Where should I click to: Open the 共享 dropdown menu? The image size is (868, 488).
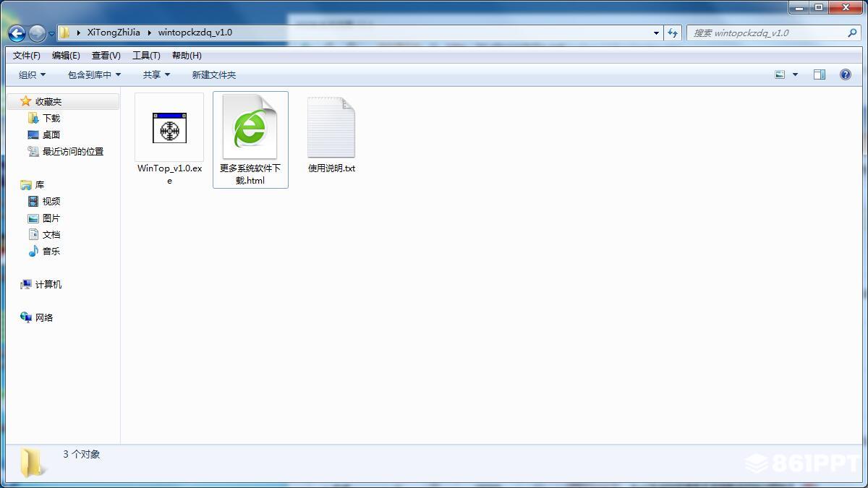156,74
